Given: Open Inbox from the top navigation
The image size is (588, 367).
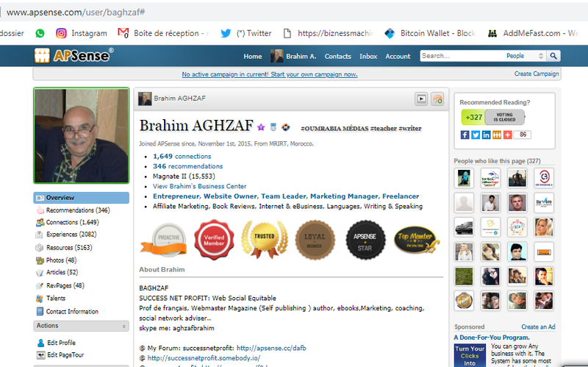Looking at the screenshot, I should [368, 57].
